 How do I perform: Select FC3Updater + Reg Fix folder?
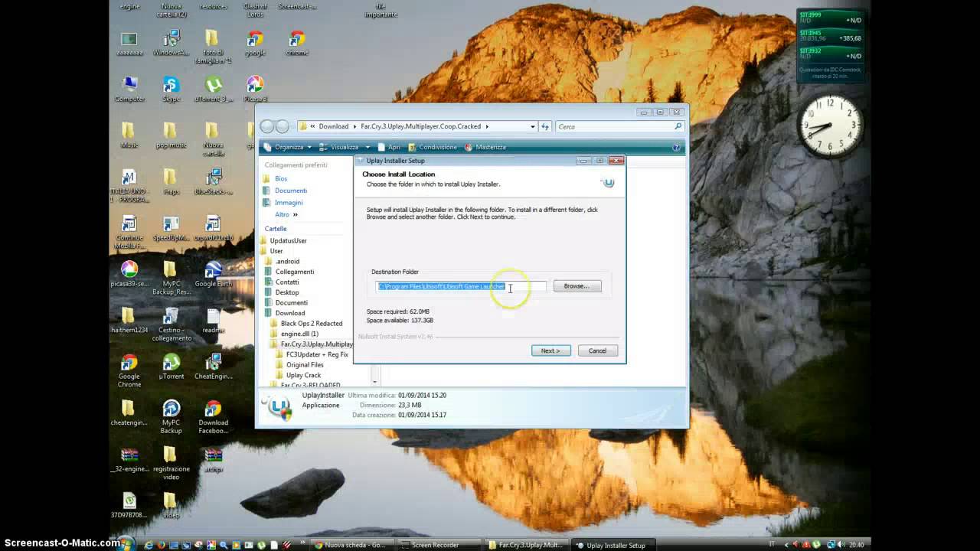pos(316,354)
